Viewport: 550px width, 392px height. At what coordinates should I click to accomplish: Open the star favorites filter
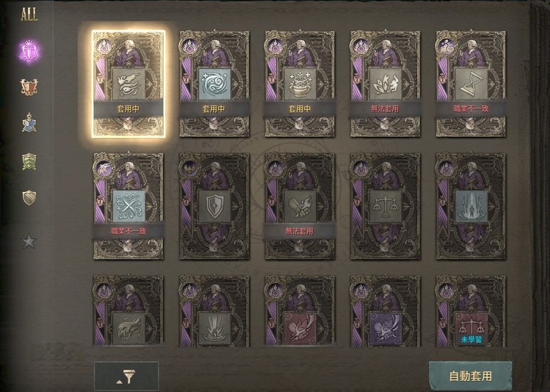pyautogui.click(x=29, y=241)
